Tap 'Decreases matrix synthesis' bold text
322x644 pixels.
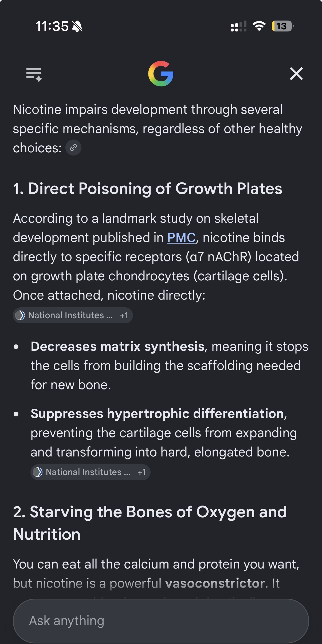pos(118,347)
